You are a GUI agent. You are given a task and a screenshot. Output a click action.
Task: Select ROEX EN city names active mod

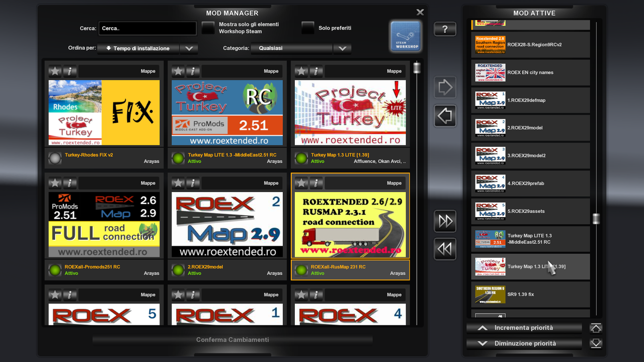(x=530, y=72)
